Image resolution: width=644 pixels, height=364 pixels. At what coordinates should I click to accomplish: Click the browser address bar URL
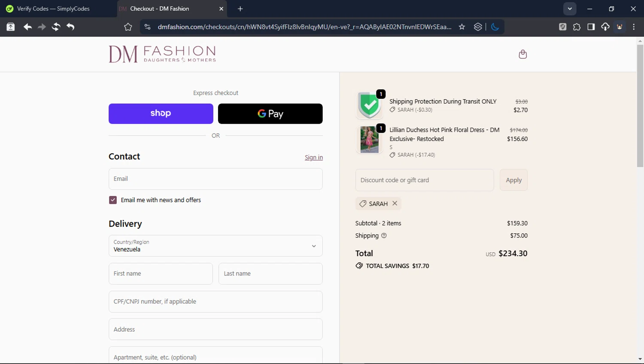click(304, 27)
